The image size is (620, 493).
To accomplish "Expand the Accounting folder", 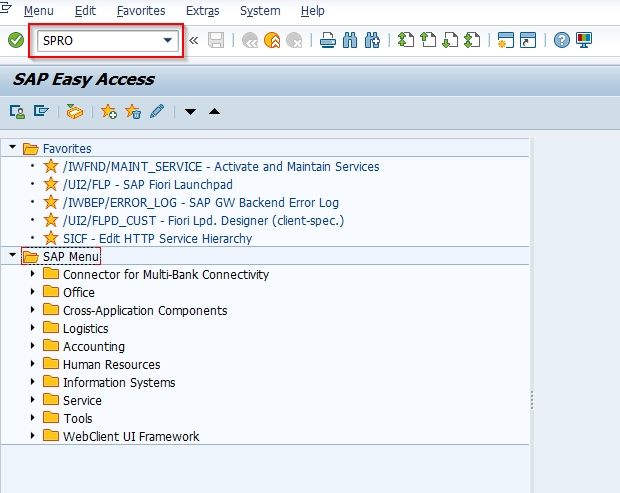I will tap(33, 345).
